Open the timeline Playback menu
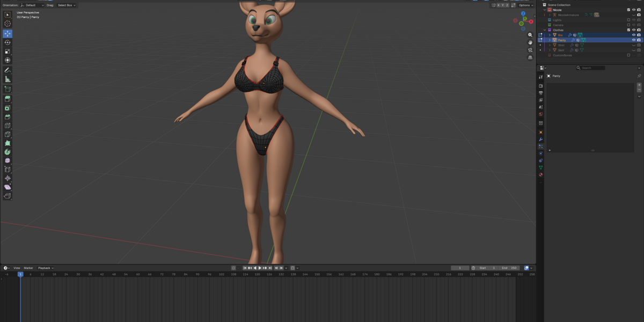 click(x=45, y=268)
